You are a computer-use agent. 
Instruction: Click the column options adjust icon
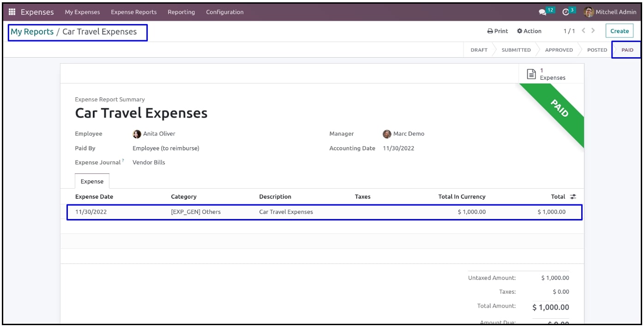(x=573, y=196)
